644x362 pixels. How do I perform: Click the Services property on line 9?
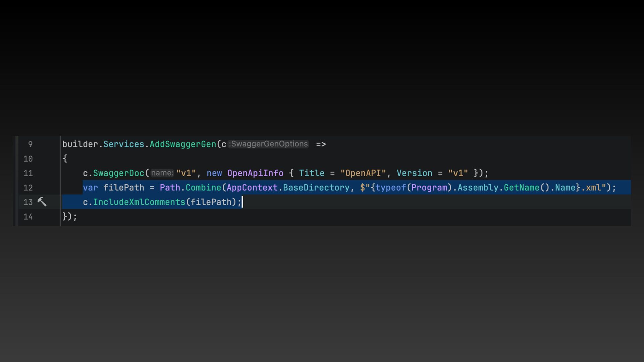point(123,144)
